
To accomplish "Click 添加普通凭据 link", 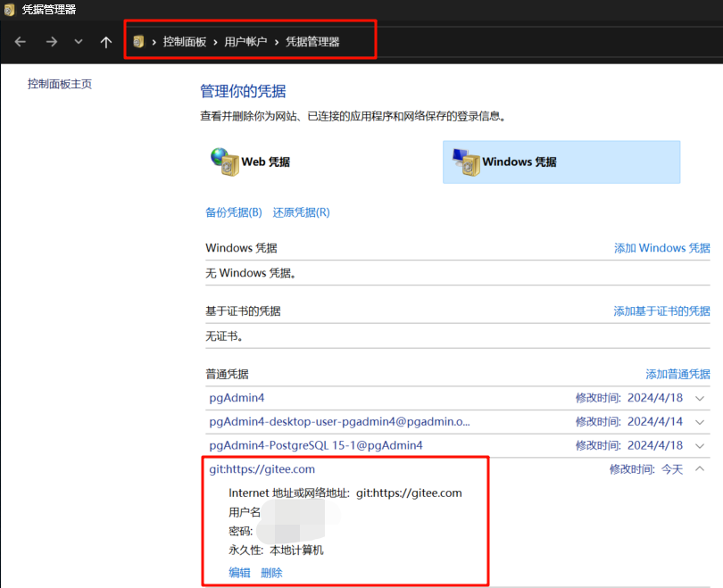I will point(677,374).
